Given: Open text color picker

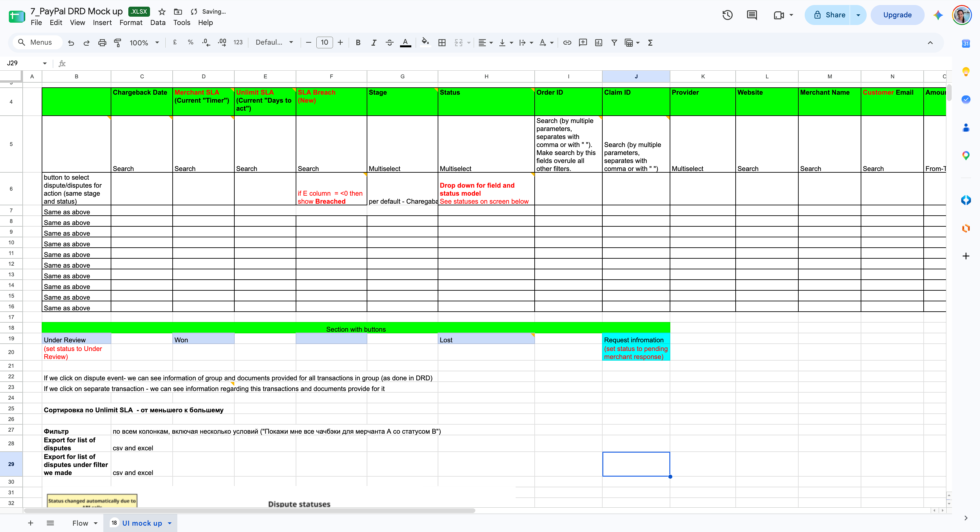Looking at the screenshot, I should (x=406, y=43).
